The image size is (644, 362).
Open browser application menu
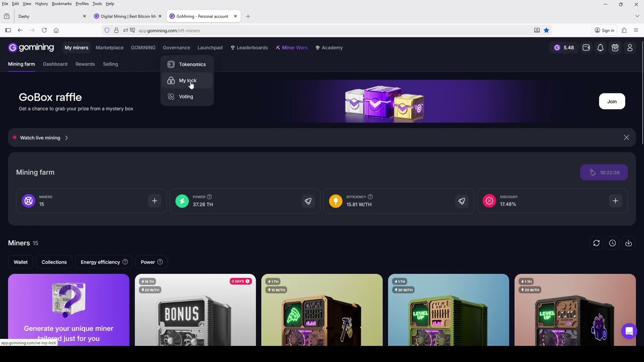pos(636,30)
